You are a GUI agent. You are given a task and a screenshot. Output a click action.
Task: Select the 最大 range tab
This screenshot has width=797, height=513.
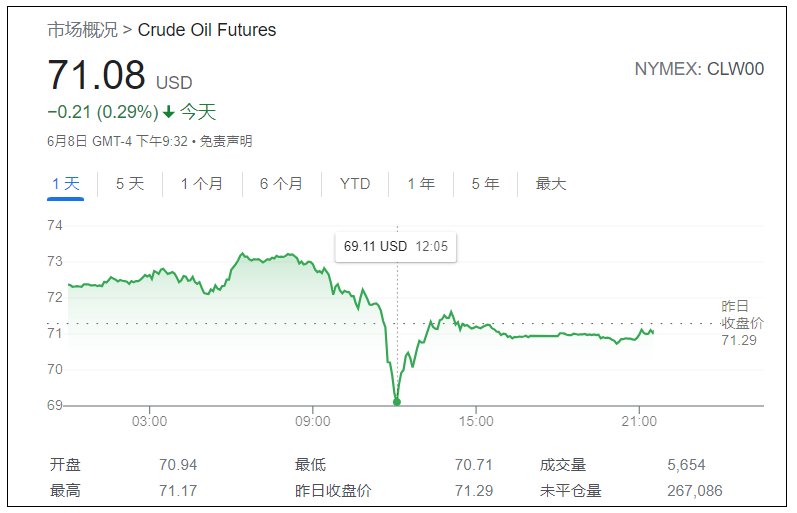[551, 184]
